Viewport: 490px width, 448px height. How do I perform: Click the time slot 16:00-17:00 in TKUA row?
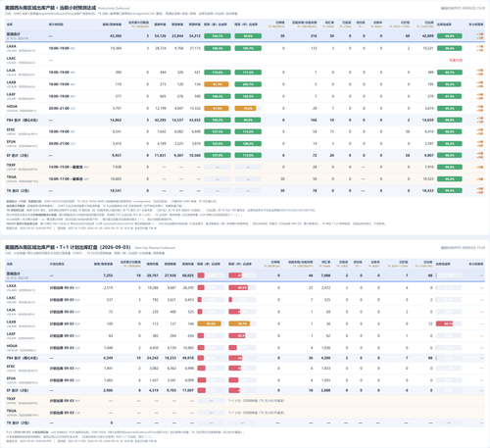tap(59, 179)
